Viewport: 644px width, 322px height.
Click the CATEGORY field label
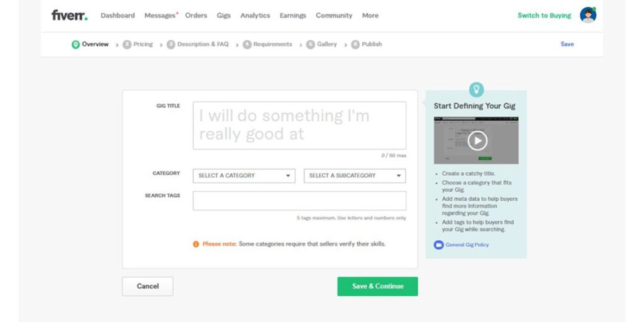tap(166, 174)
